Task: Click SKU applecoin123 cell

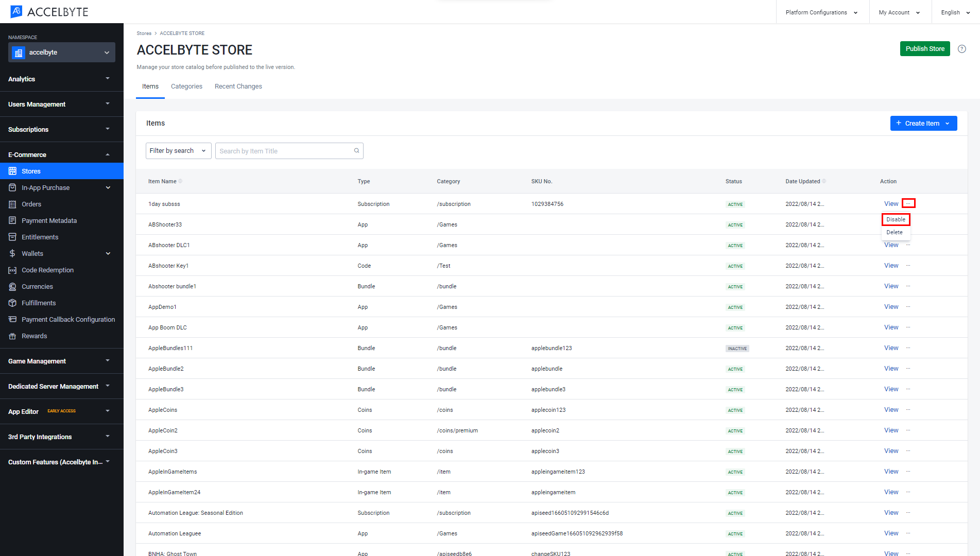Action: click(548, 410)
